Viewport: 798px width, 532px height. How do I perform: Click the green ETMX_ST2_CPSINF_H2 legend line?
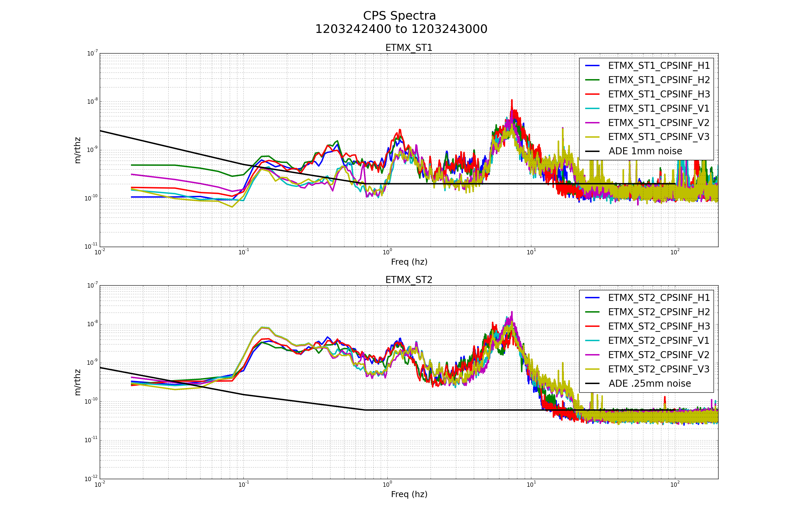(x=593, y=312)
